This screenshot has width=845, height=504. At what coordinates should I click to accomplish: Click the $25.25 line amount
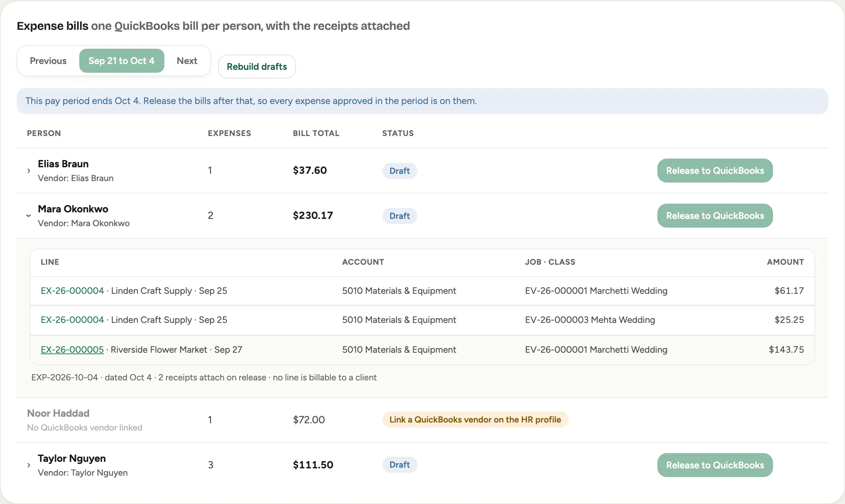pyautogui.click(x=789, y=320)
